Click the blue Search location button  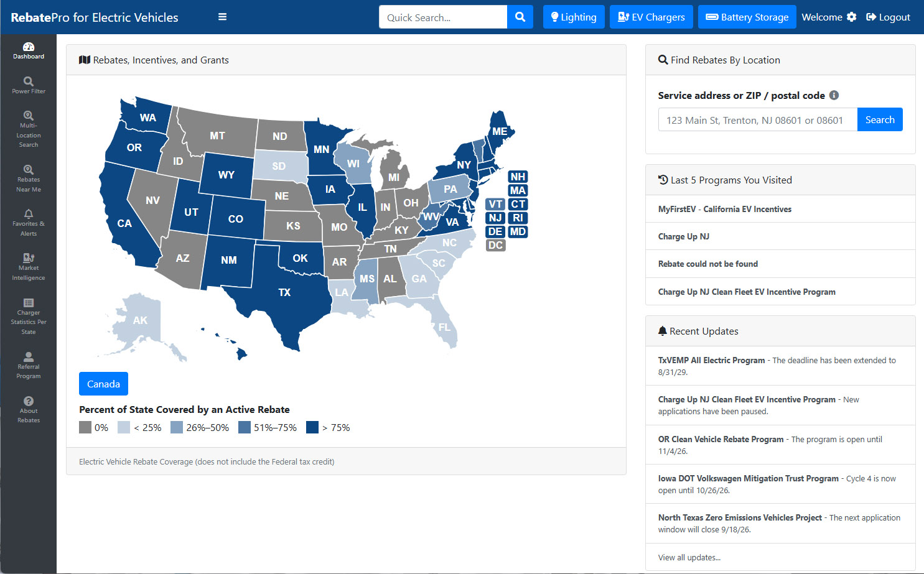pyautogui.click(x=880, y=119)
